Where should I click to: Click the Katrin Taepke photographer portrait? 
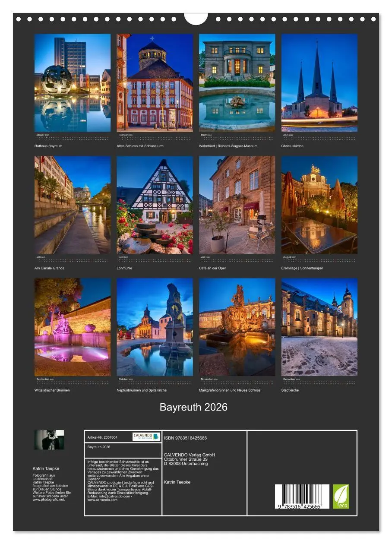pyautogui.click(x=49, y=440)
